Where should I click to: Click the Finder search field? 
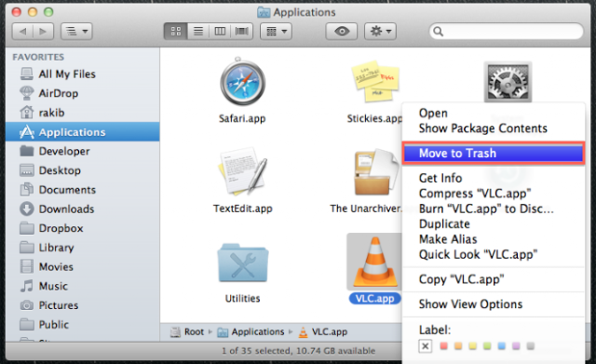pos(507,31)
